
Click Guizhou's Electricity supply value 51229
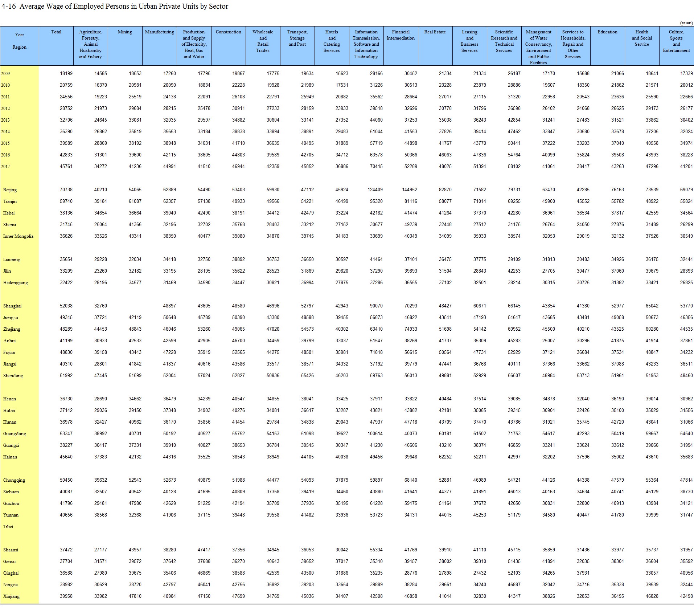pyautogui.click(x=204, y=503)
